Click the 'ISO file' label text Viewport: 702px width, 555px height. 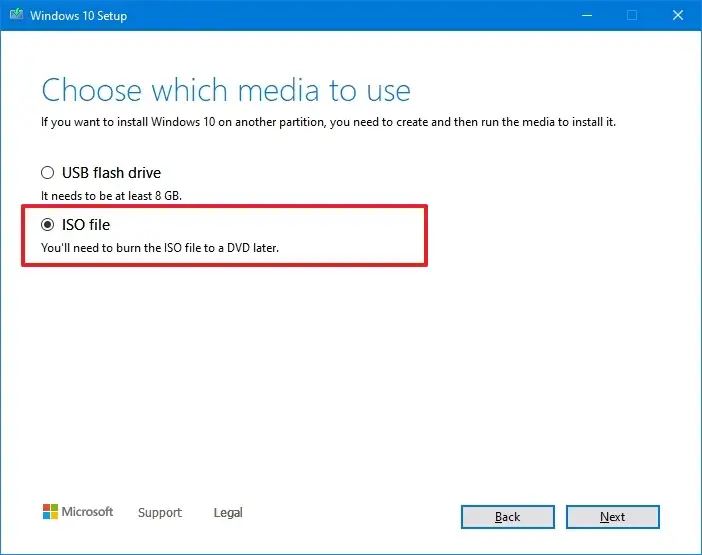click(86, 225)
